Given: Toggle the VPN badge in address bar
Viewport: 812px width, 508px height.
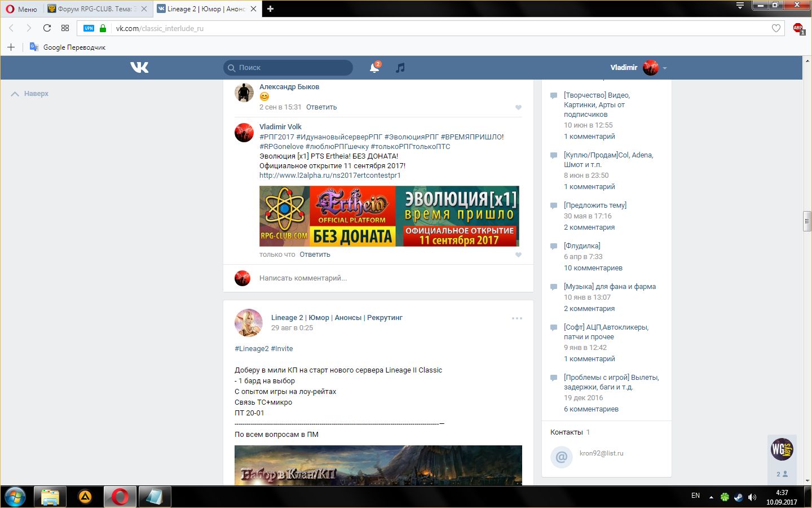Looking at the screenshot, I should click(89, 28).
